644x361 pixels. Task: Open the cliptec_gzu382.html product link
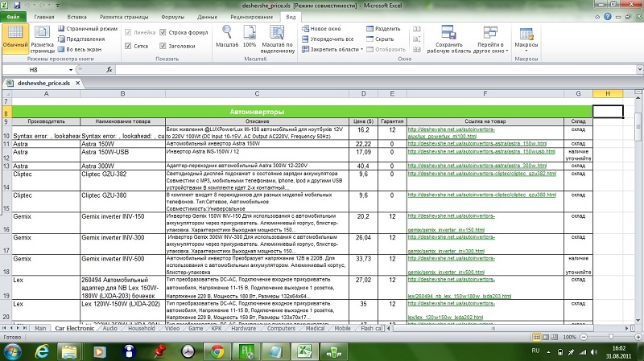(x=481, y=174)
